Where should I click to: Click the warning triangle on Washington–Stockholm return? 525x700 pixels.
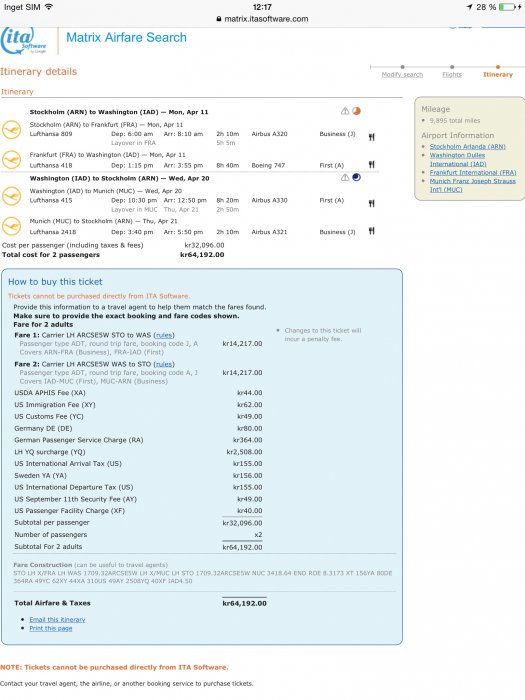tap(345, 178)
